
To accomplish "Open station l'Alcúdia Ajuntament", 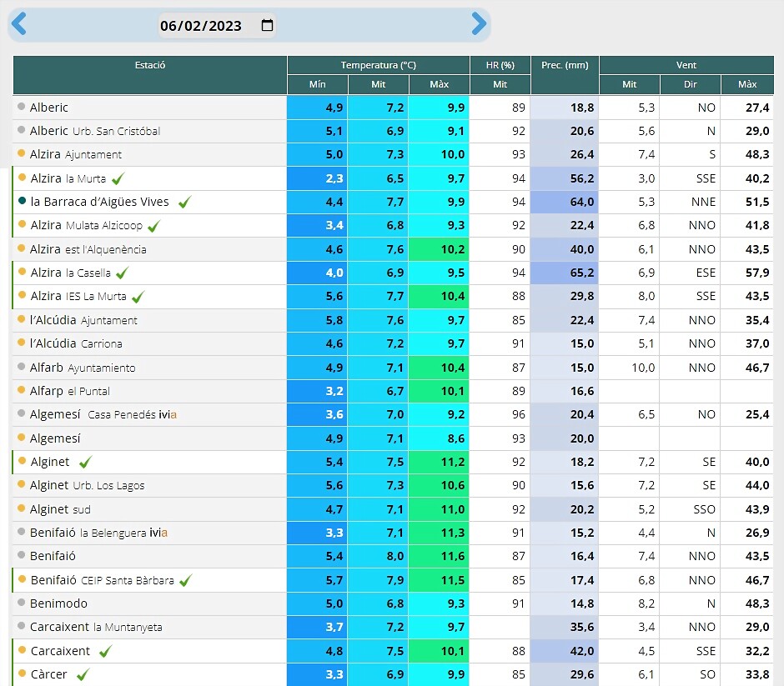I will coord(83,320).
